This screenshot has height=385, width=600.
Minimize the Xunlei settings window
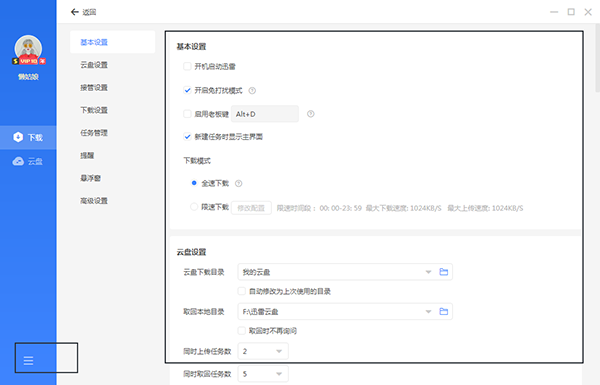(554, 12)
